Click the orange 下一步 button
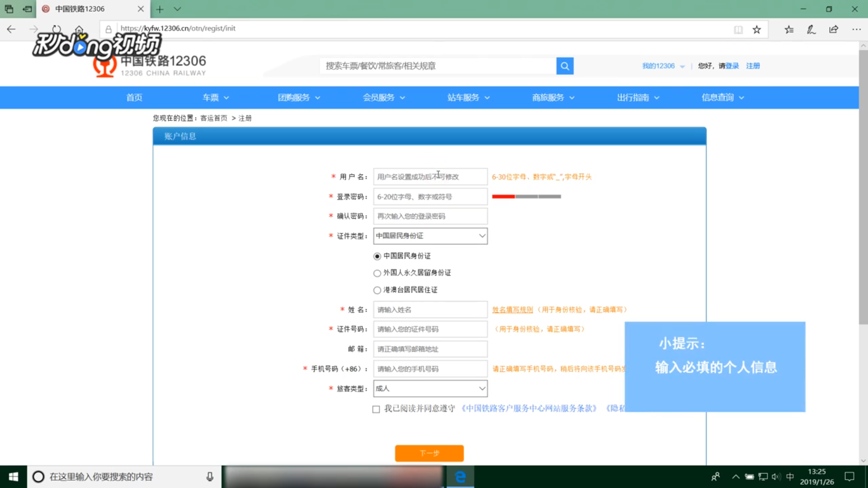Viewport: 868px width, 488px height. [429, 453]
